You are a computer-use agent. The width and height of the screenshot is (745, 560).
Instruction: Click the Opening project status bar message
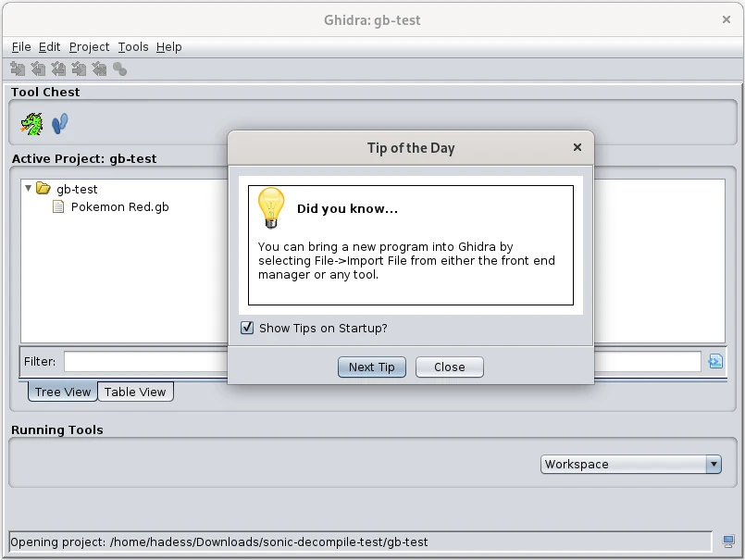(219, 541)
